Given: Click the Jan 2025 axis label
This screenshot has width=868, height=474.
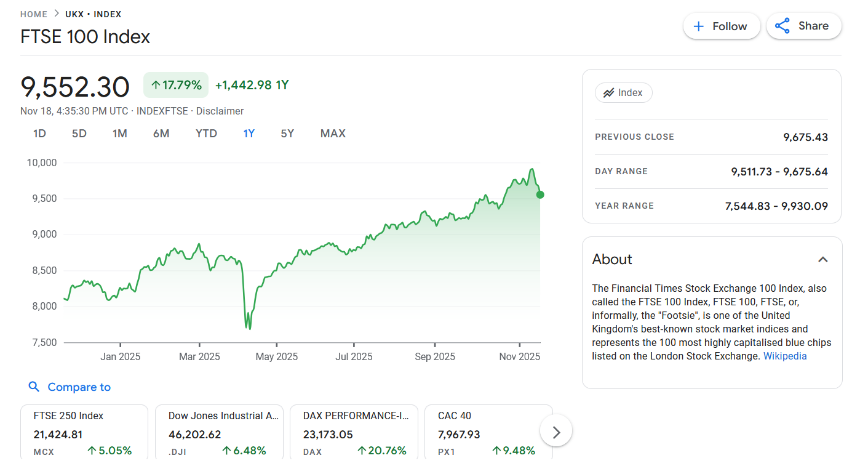Looking at the screenshot, I should [x=121, y=356].
